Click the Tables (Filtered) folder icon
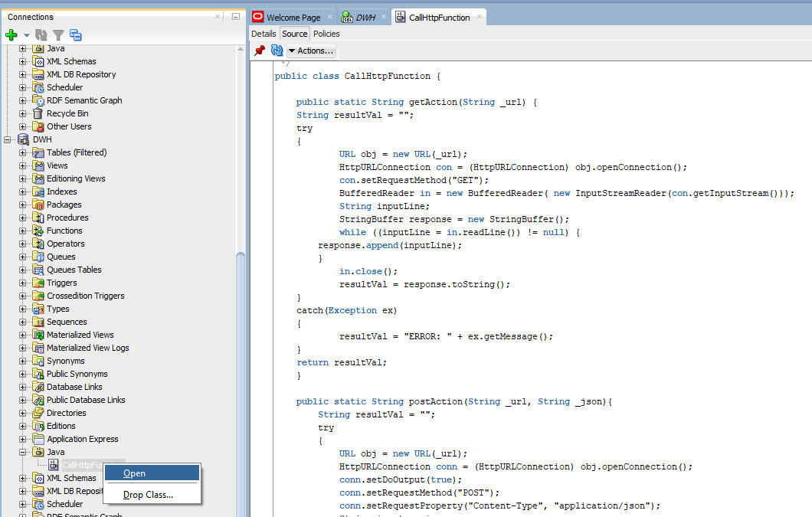 [38, 152]
